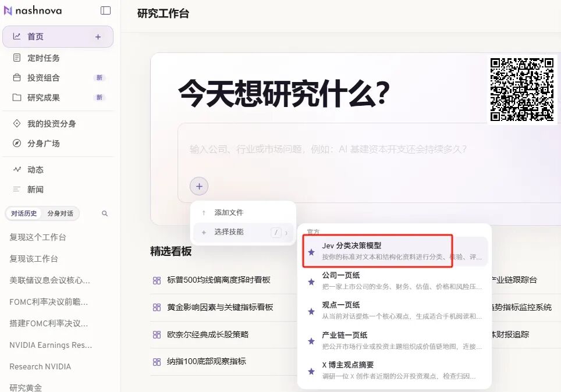The height and width of the screenshot is (392, 561).
Task: Click the QR code image
Action: (521, 90)
